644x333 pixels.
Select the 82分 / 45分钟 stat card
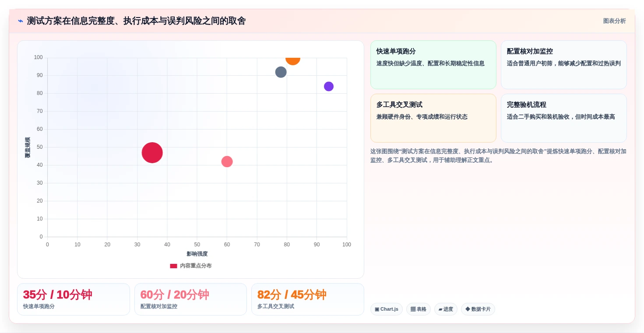(x=308, y=299)
